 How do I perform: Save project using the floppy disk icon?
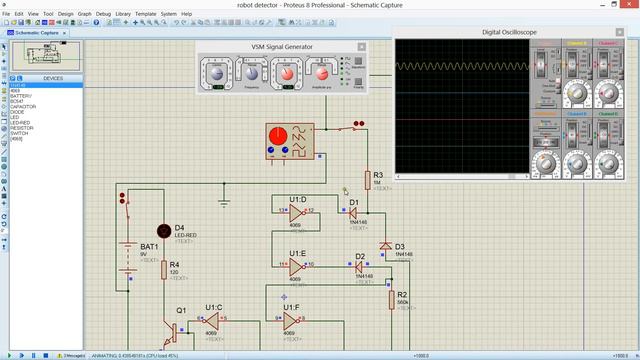coord(21,22)
